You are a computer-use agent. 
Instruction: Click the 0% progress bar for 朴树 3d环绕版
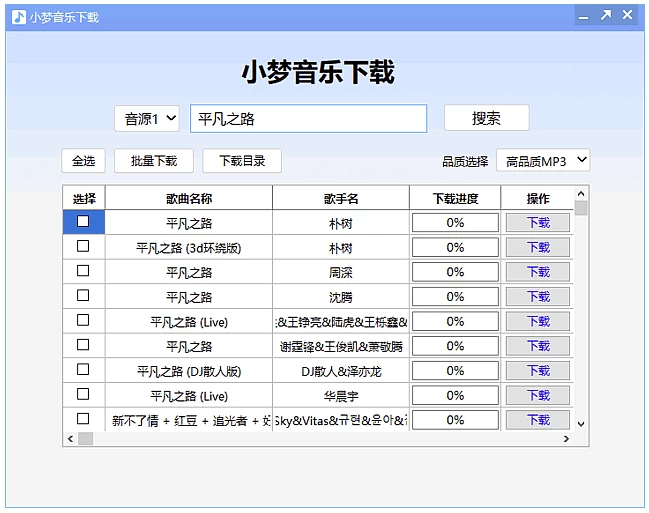(x=455, y=247)
